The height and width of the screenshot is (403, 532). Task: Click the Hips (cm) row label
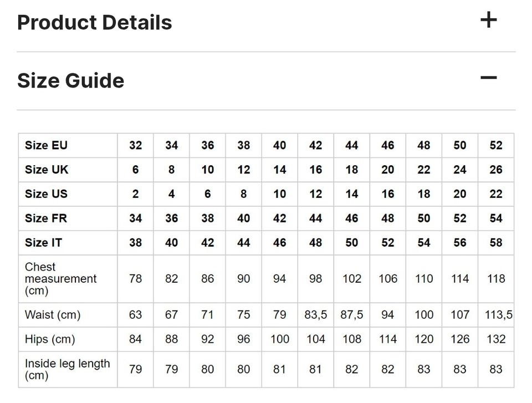[x=50, y=339]
